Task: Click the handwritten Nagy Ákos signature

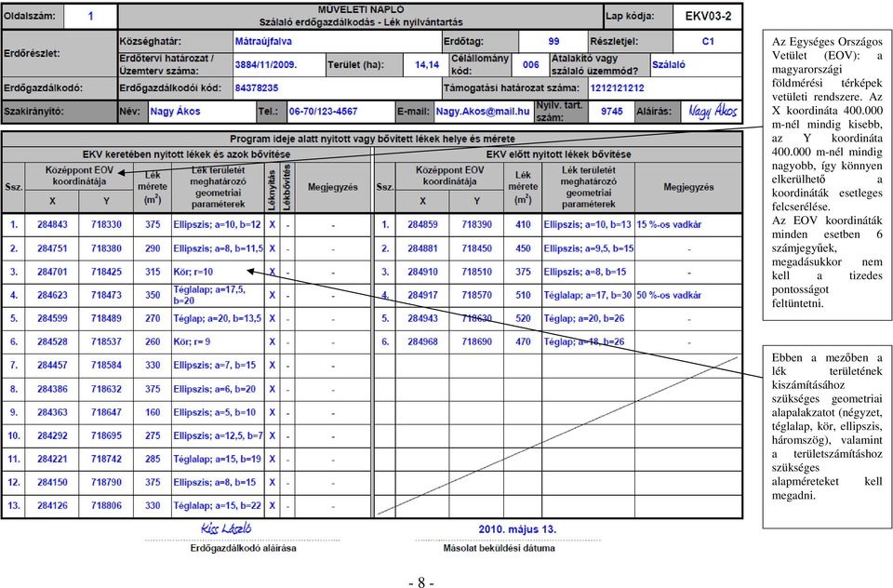Action: (x=712, y=111)
